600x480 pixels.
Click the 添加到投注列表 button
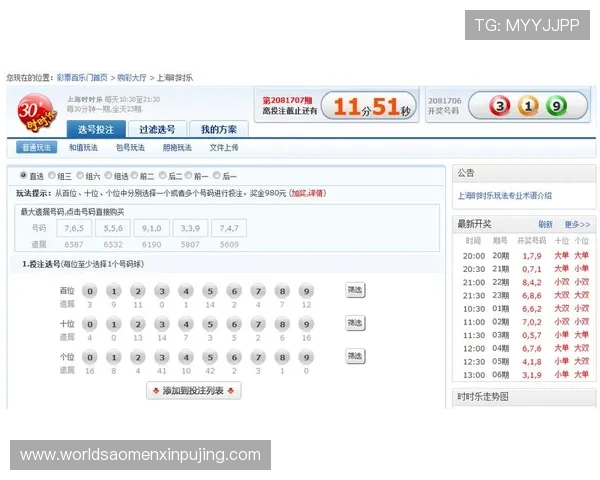[x=194, y=391]
